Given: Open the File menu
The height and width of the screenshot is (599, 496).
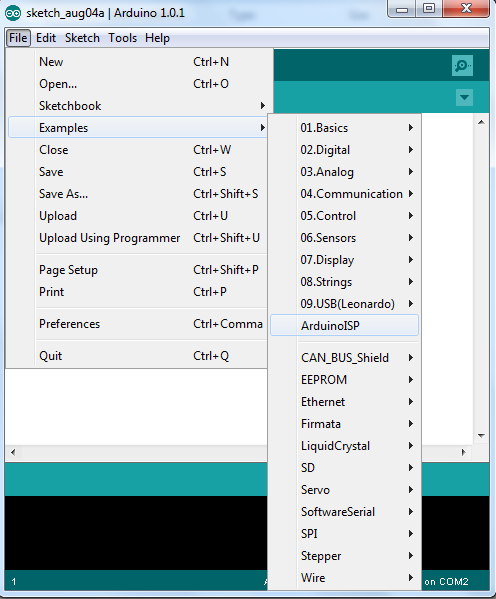Looking at the screenshot, I should [18, 38].
